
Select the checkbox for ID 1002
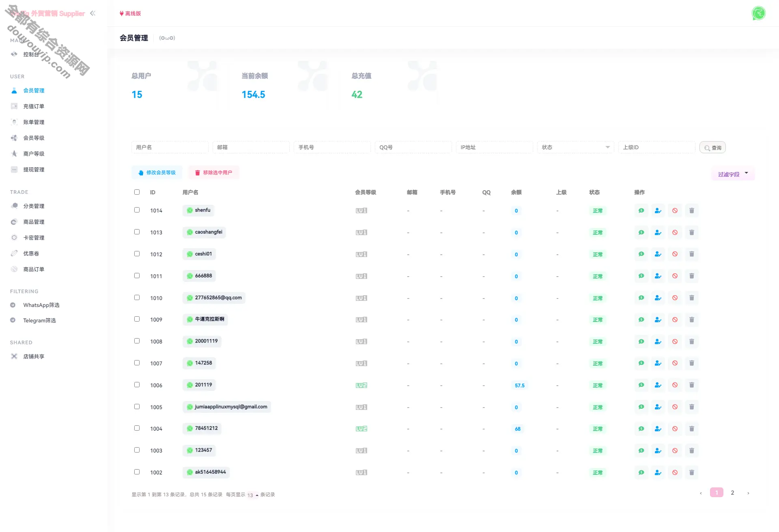coord(137,472)
